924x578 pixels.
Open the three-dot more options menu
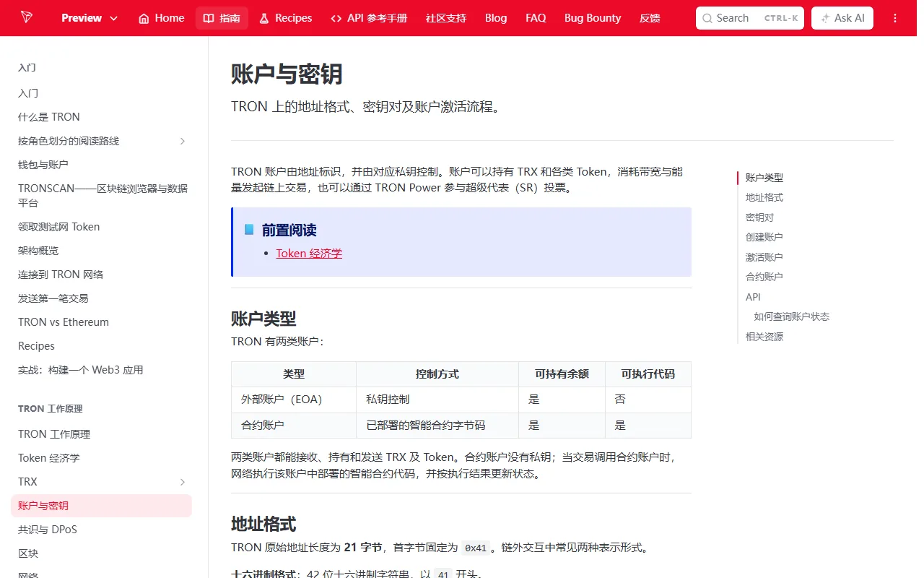[896, 18]
